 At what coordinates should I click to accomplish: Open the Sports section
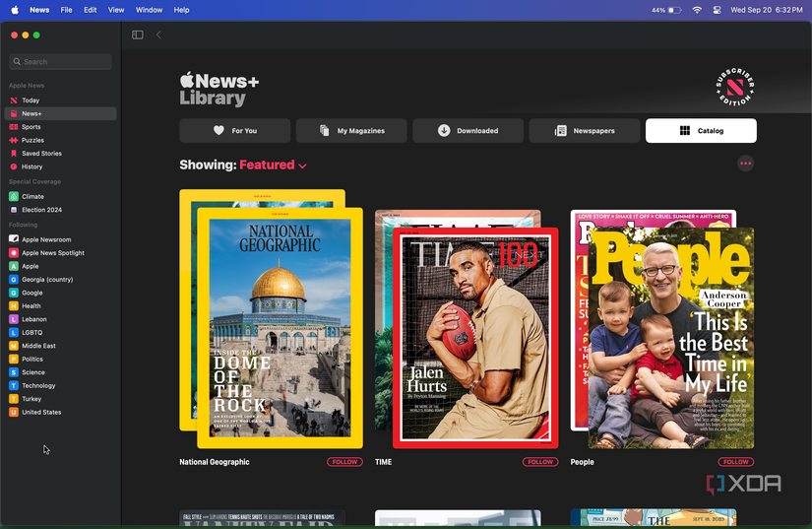(x=61, y=127)
